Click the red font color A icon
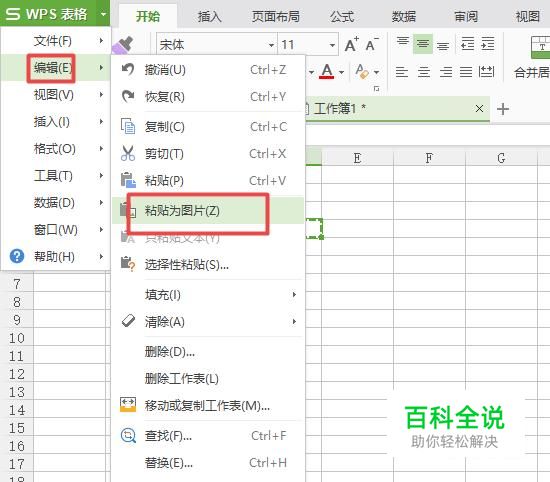The width and height of the screenshot is (550, 482). pyautogui.click(x=327, y=72)
